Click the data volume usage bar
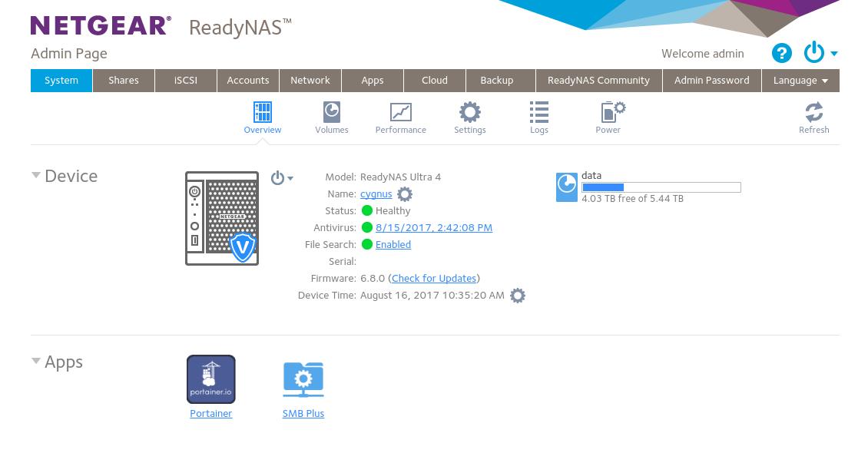The height and width of the screenshot is (453, 868). pyautogui.click(x=661, y=187)
